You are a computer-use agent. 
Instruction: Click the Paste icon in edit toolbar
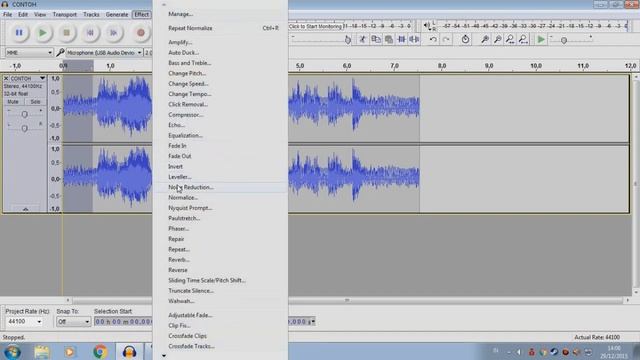coord(389,39)
